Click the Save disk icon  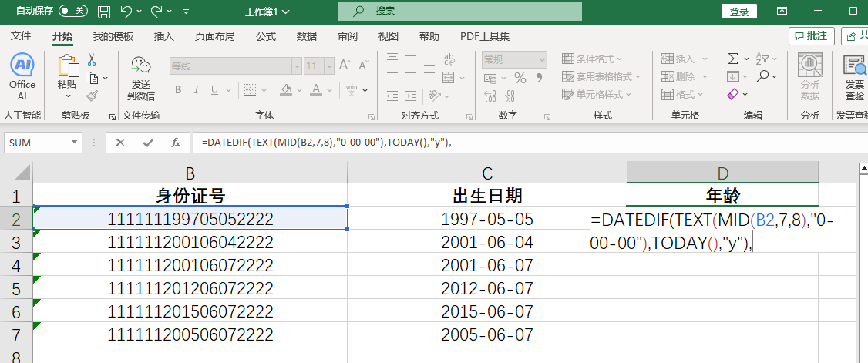click(103, 11)
